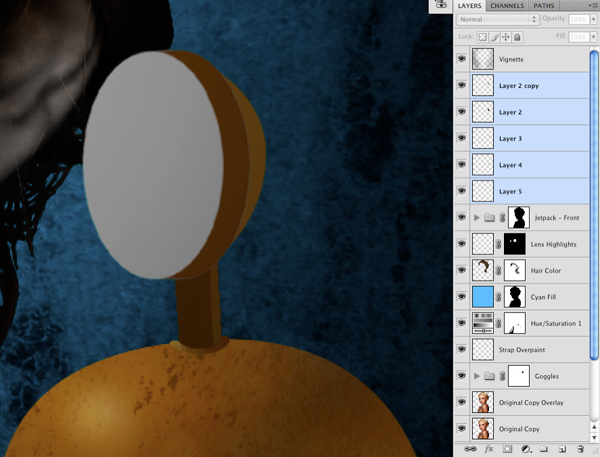This screenshot has height=457, width=600.
Task: Click mask link icon on Hue/Saturation 1
Action: pyautogui.click(x=498, y=323)
